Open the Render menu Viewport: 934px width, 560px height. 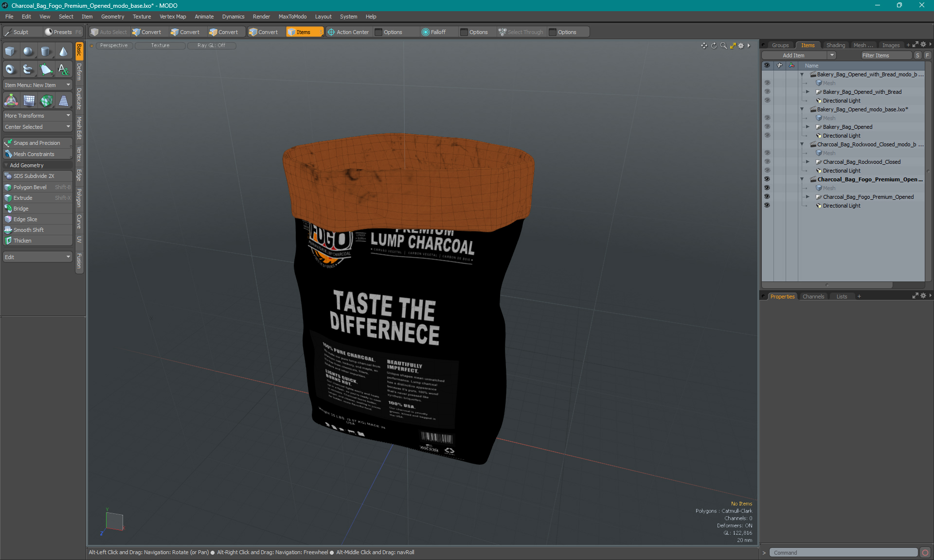(x=261, y=17)
